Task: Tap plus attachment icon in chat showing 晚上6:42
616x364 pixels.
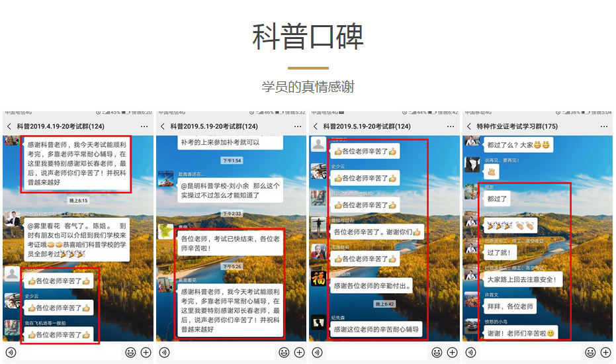Action: [452, 353]
